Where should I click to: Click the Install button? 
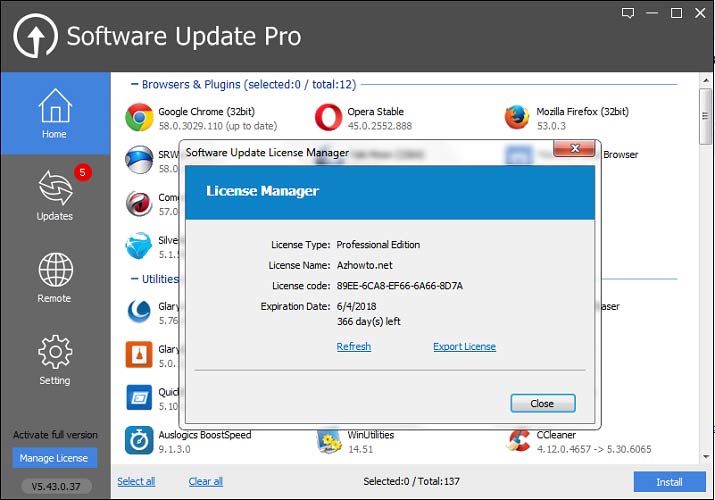pos(669,482)
